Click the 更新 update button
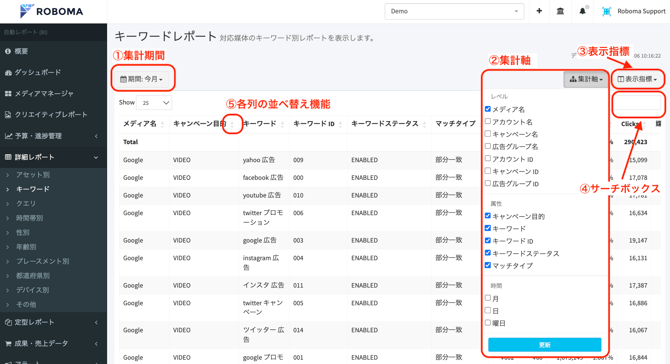670x364 pixels. (x=544, y=345)
